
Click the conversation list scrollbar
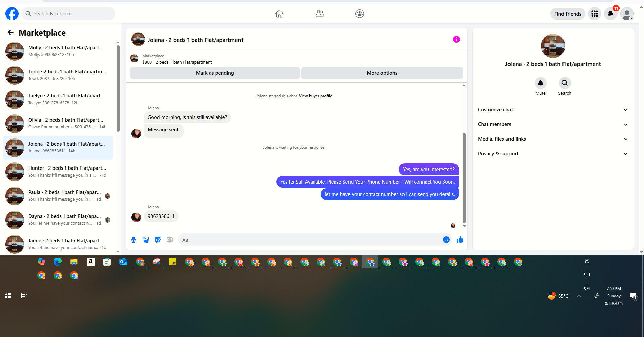tap(118, 88)
